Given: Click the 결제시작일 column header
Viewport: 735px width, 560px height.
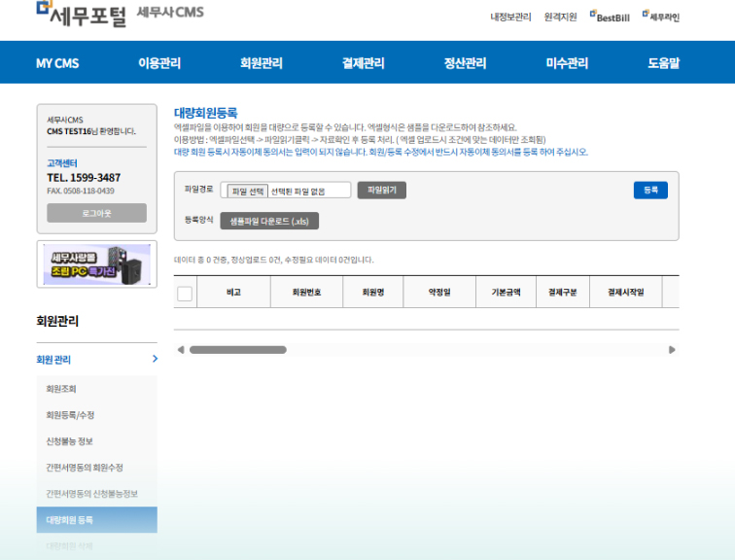Looking at the screenshot, I should [626, 293].
